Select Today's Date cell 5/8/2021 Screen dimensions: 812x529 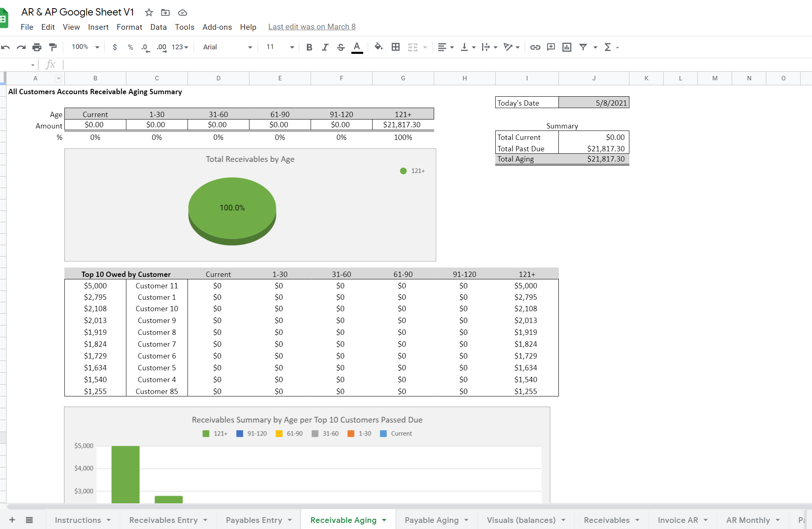[x=594, y=103]
